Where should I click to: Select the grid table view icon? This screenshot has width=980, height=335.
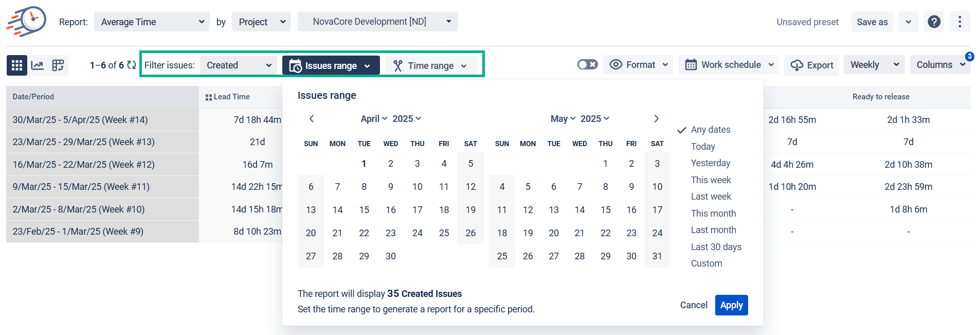17,65
